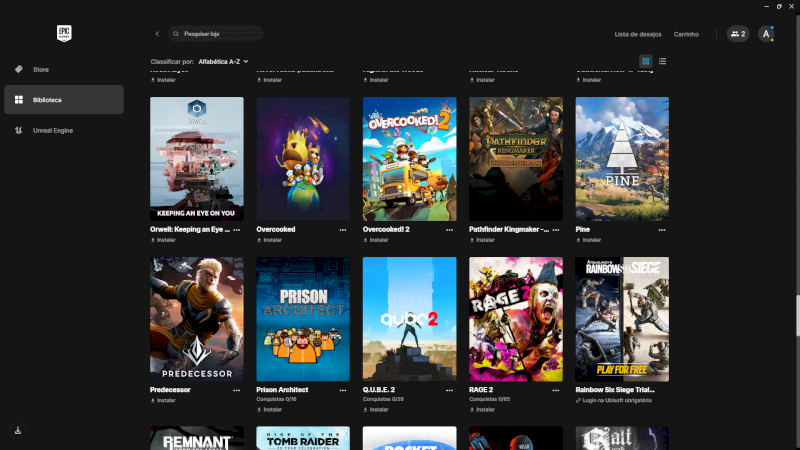Open Salt game cover
Screen dimensions: 800x450
[622, 438]
